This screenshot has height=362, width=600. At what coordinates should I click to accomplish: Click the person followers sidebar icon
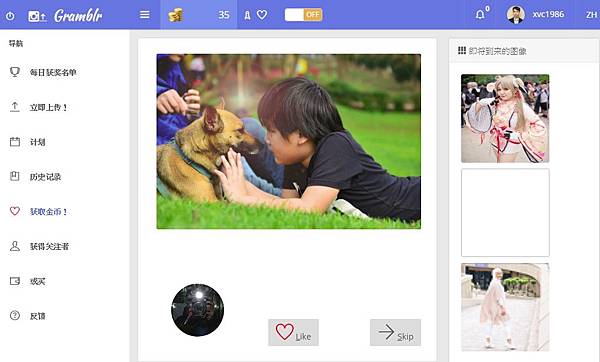click(x=15, y=246)
